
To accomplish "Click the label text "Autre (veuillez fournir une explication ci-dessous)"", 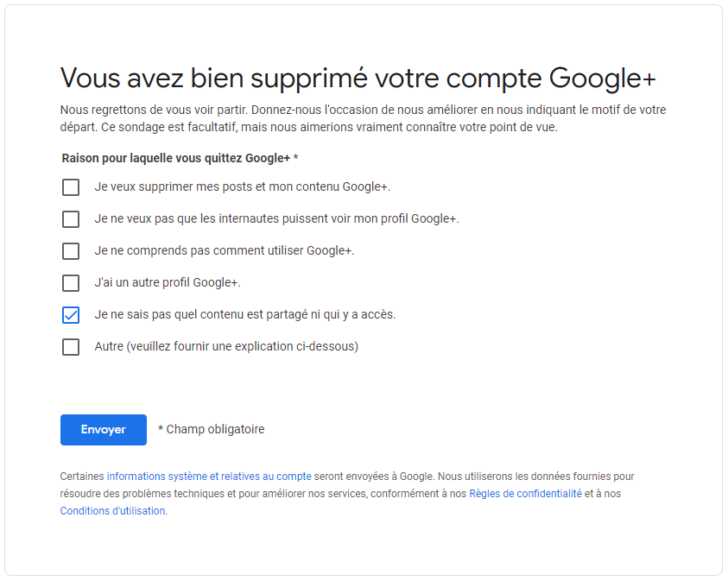I will tap(226, 346).
